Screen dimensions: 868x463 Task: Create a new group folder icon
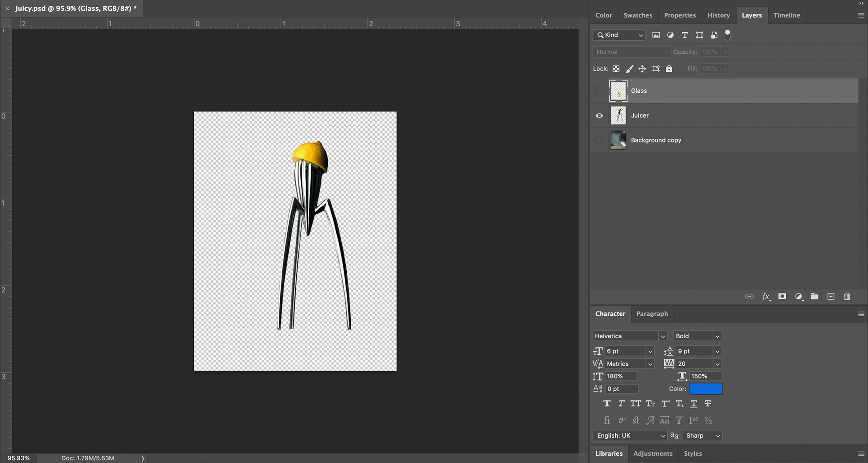(x=815, y=297)
